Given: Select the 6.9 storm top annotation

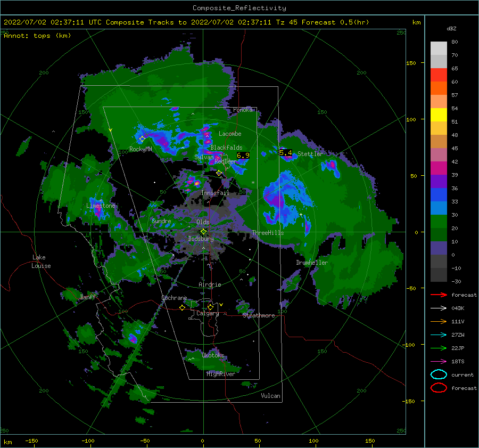Looking at the screenshot, I should point(243,156).
